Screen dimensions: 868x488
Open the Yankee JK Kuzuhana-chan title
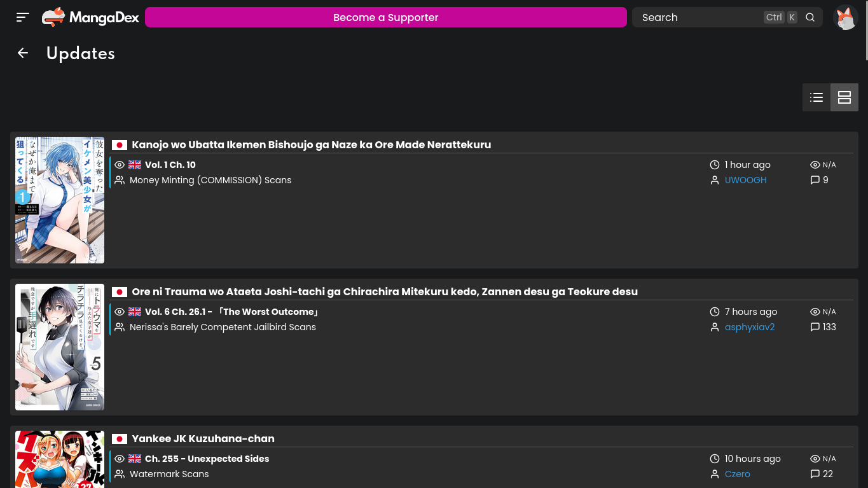click(203, 438)
